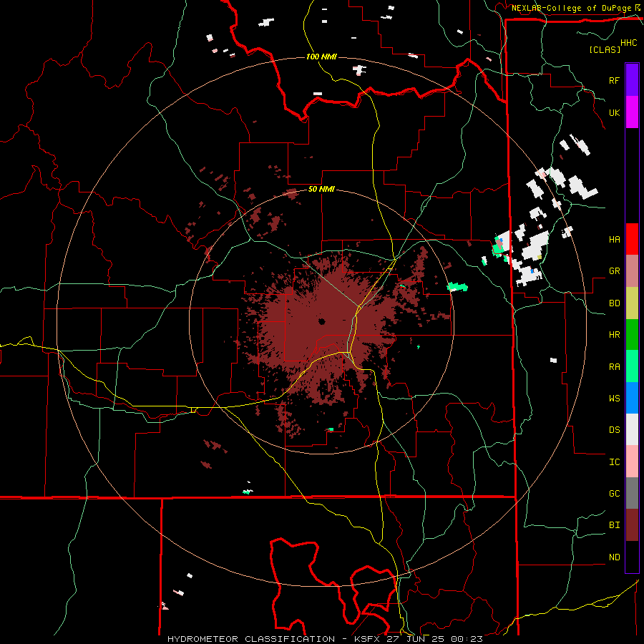
Task: Click the GR salmon color swatch
Action: tap(632, 271)
